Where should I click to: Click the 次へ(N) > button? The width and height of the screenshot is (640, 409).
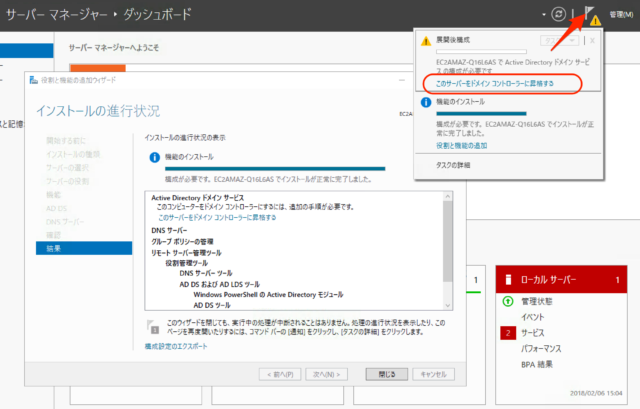pyautogui.click(x=327, y=374)
